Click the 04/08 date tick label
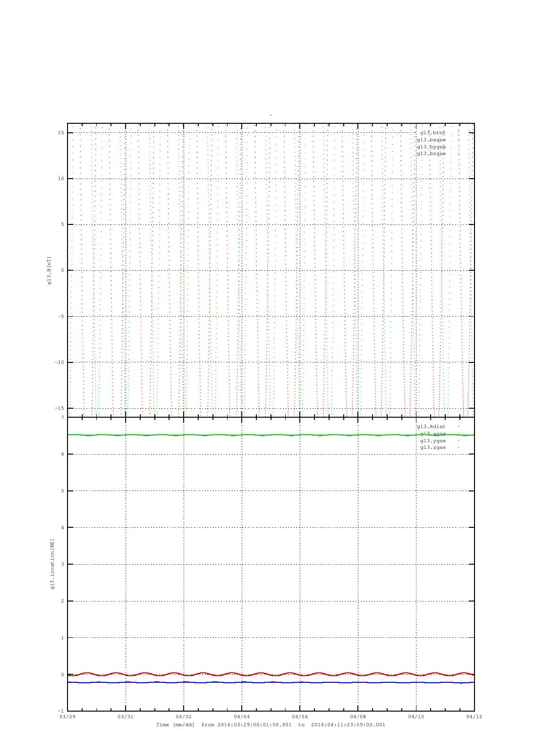 point(358,716)
